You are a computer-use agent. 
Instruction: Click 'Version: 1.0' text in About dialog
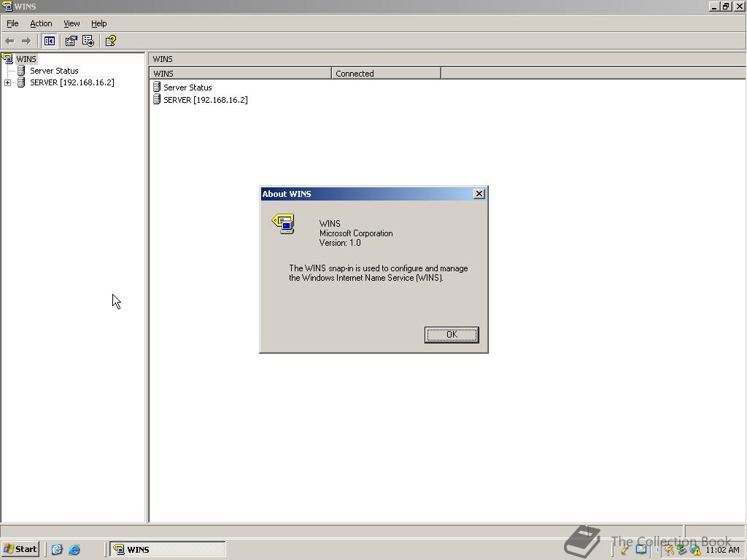[340, 243]
